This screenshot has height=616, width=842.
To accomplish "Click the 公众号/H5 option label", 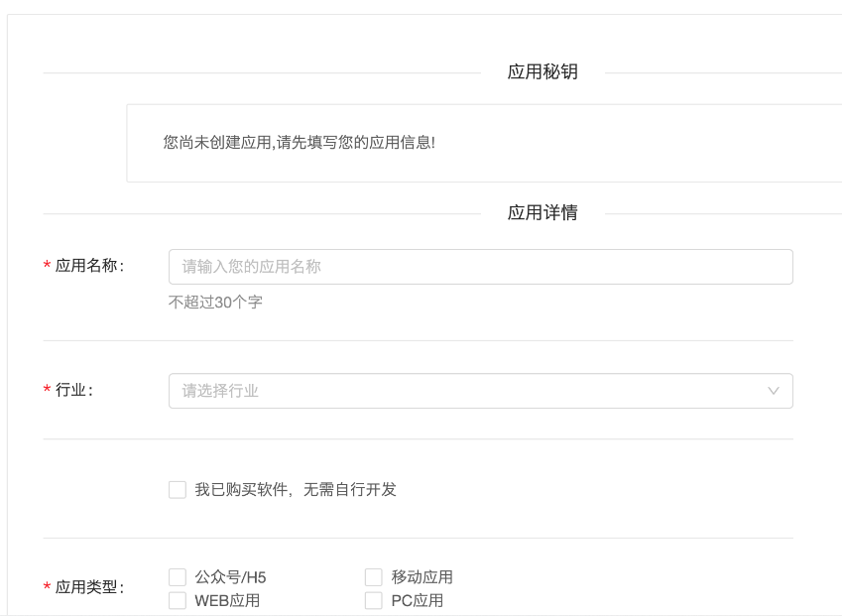I will pyautogui.click(x=230, y=577).
